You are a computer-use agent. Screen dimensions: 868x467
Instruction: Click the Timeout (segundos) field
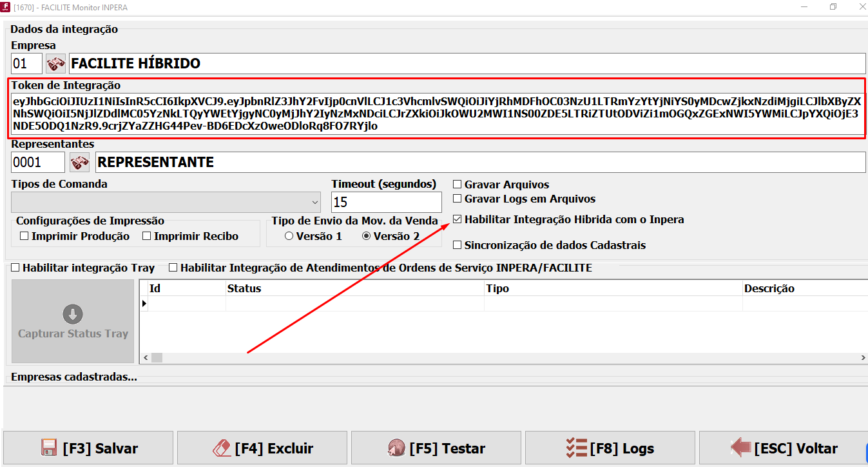click(387, 202)
